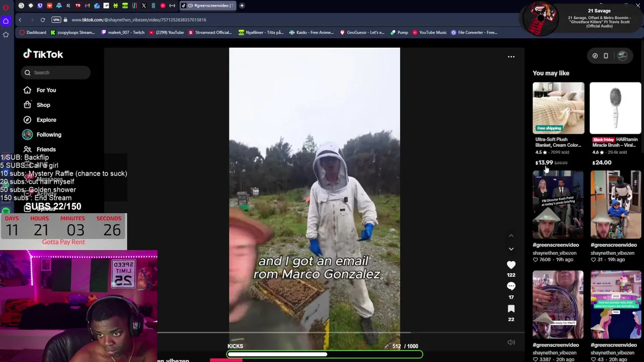Screen dimensions: 644x362
Task: Open the maleek_007 Twitch bookmark
Action: click(123, 32)
